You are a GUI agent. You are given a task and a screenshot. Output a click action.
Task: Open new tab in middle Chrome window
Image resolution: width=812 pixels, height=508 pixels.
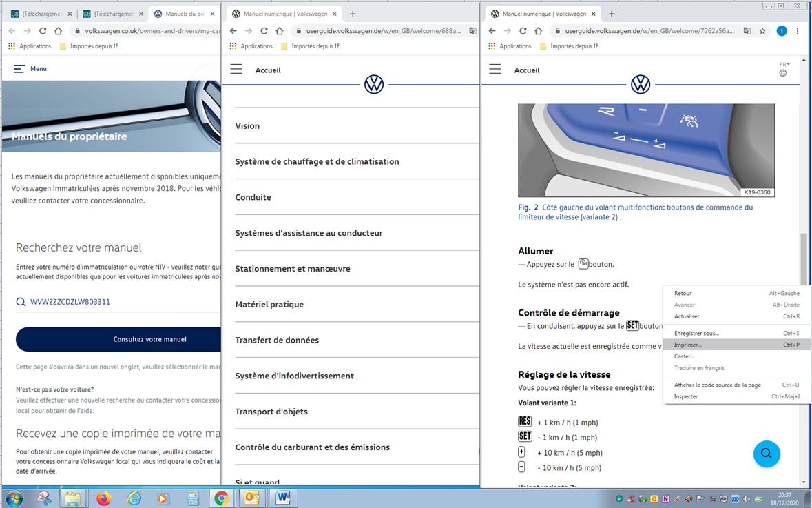pos(353,14)
